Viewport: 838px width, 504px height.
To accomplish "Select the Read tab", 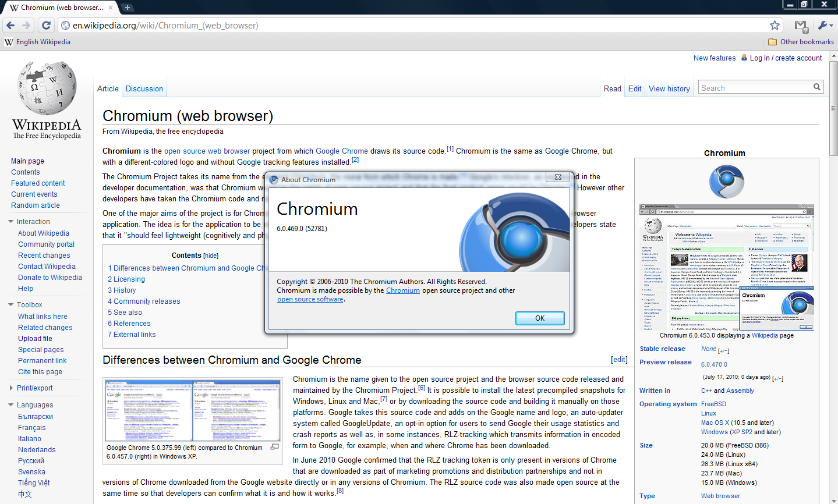I will pyautogui.click(x=613, y=88).
